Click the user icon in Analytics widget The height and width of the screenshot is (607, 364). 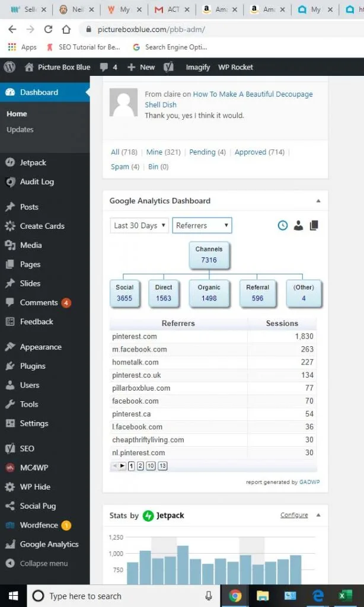[298, 225]
